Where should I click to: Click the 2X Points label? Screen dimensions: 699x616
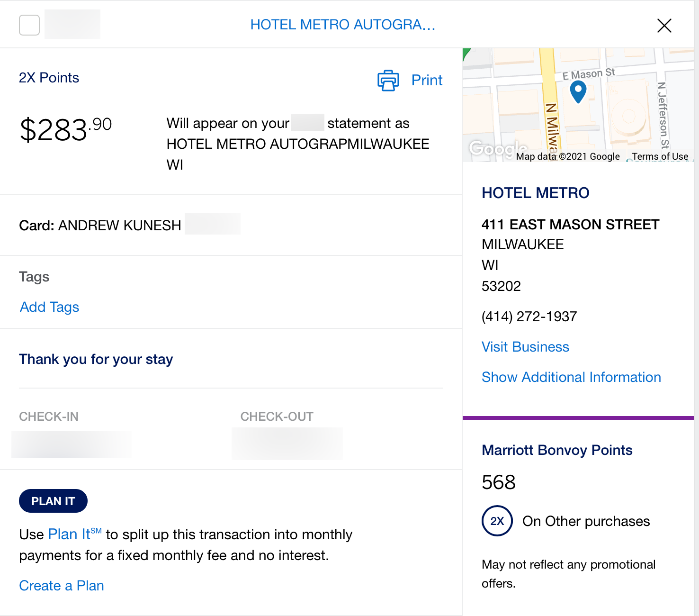(x=49, y=77)
